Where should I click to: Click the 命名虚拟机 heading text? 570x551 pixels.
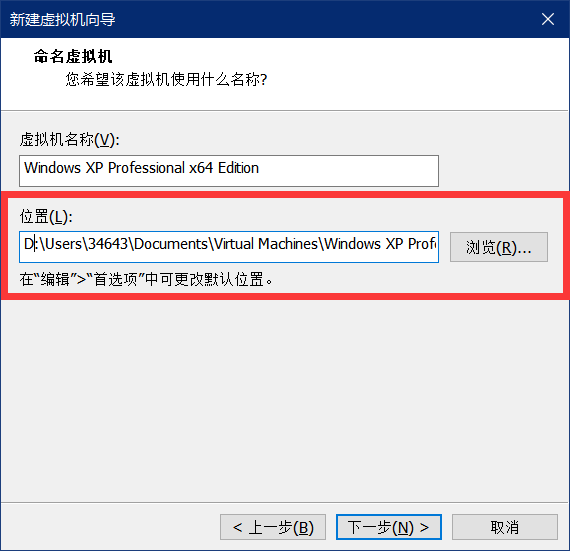(x=73, y=57)
